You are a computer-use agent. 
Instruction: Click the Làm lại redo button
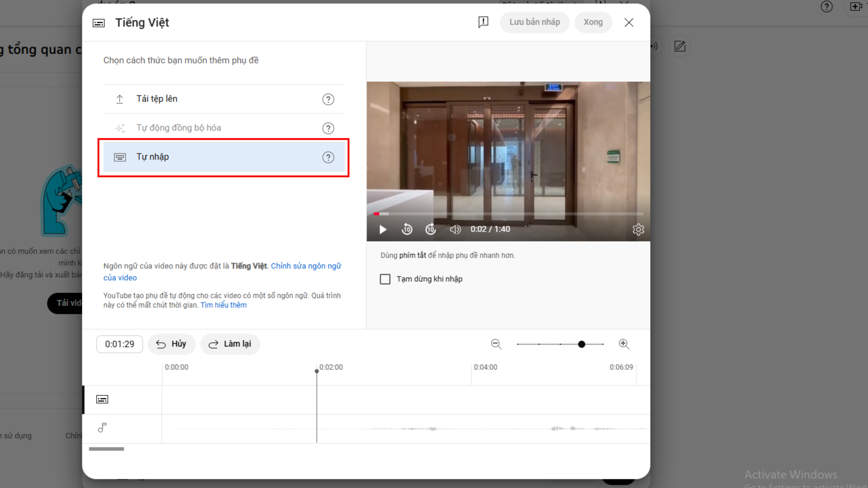230,344
